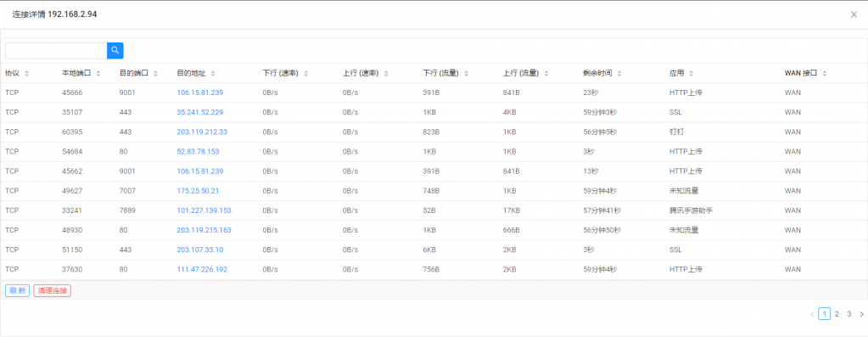The image size is (868, 337).
Task: Select local port 33241 cell
Action: coord(72,211)
